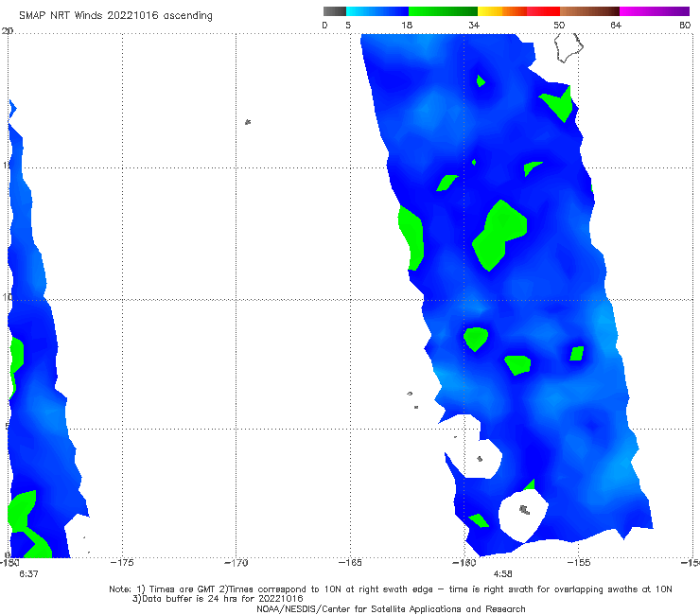Click the longitude label '-165'
The image size is (700, 615).
click(x=350, y=563)
